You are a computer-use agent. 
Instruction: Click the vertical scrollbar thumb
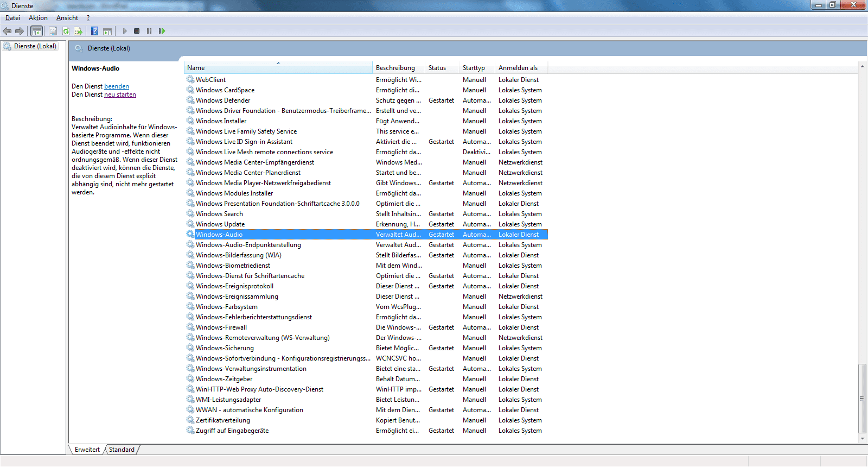click(x=862, y=399)
